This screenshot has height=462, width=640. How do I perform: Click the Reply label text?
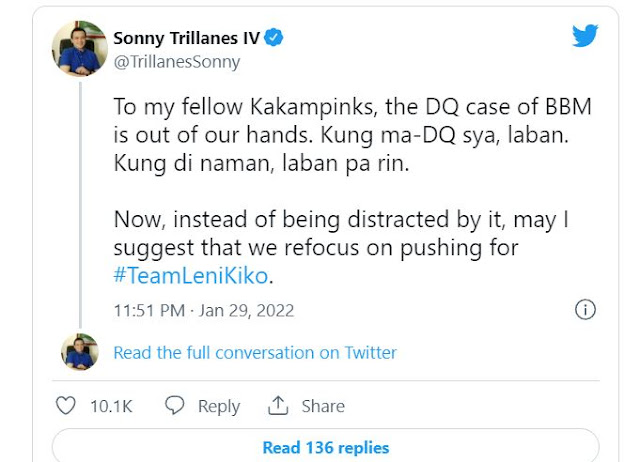218,406
